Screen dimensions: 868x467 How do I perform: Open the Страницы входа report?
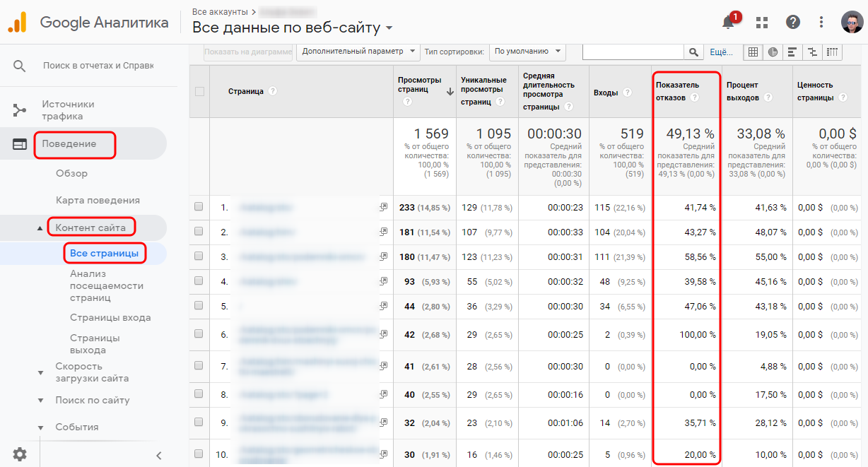110,317
